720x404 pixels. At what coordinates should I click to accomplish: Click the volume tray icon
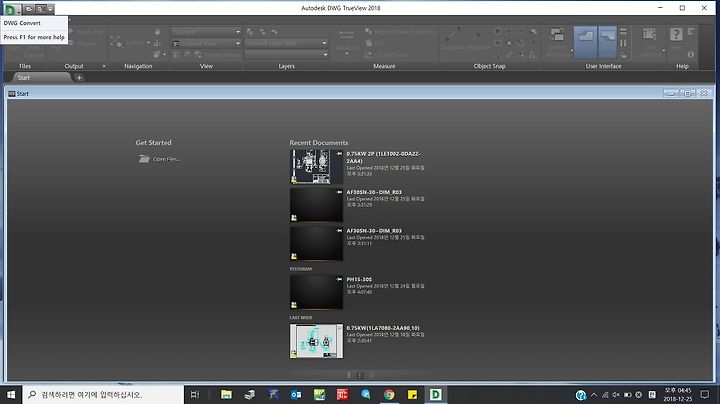(x=616, y=394)
